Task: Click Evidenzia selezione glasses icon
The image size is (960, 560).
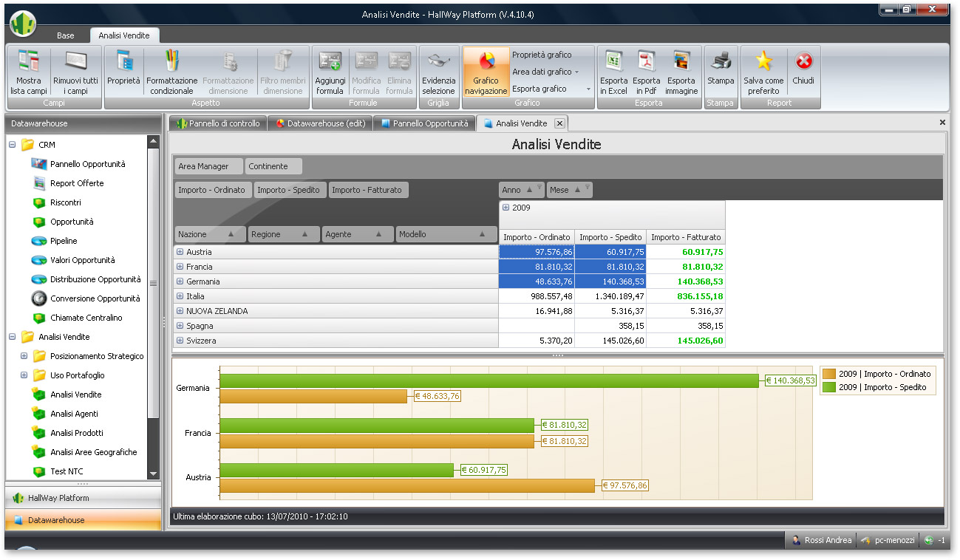Action: click(438, 62)
